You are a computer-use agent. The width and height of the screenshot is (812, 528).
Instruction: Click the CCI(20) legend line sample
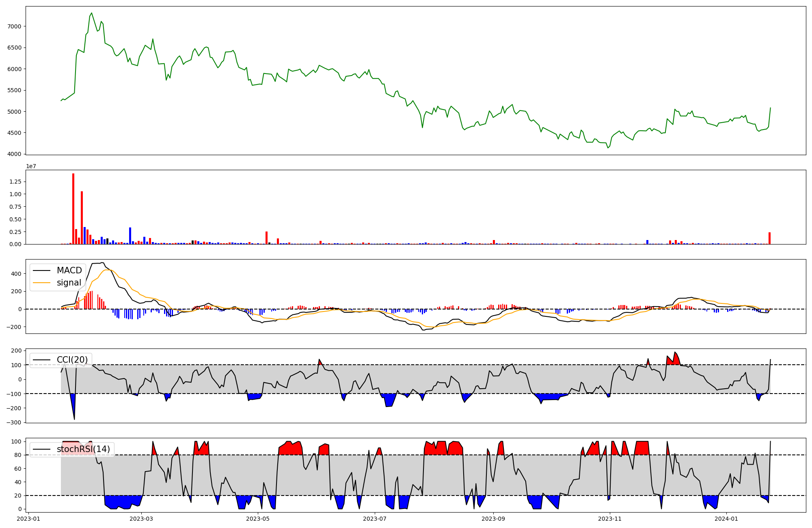[42, 360]
